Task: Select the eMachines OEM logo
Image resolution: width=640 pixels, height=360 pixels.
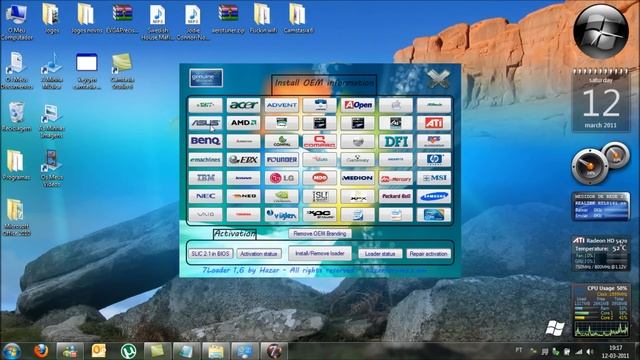Action: 205,160
